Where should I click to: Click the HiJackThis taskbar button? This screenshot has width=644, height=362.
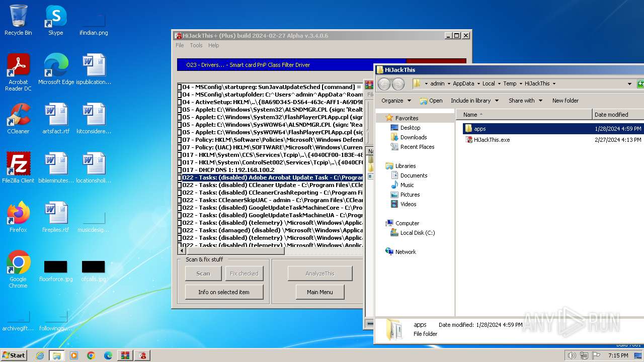(x=143, y=355)
